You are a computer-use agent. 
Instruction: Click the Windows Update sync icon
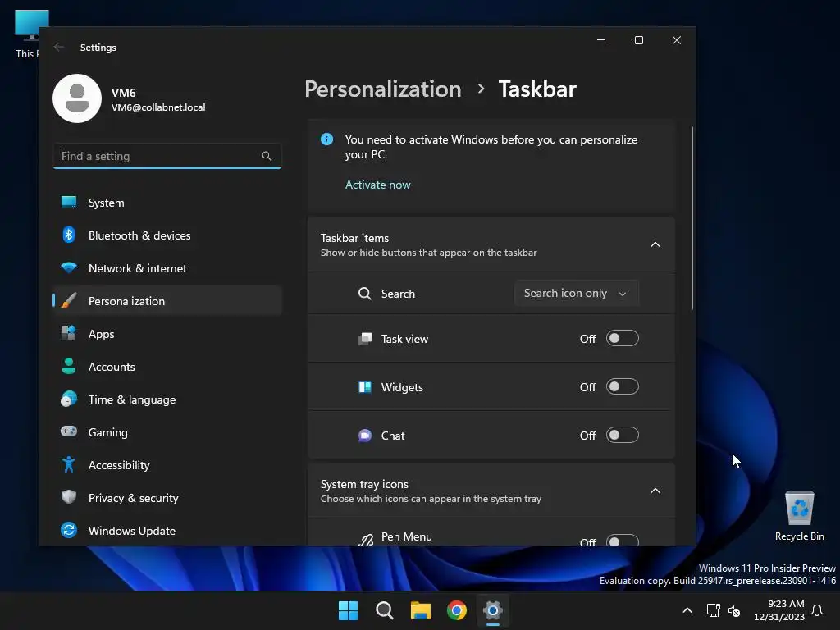click(69, 530)
